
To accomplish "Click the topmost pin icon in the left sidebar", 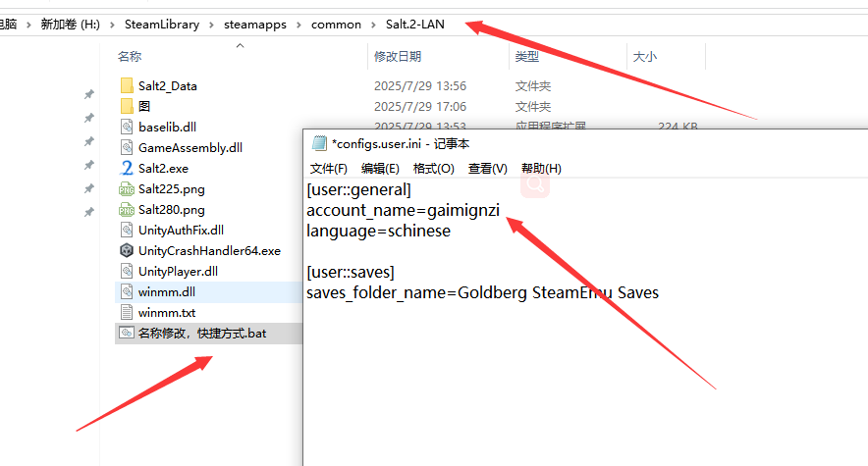I will (89, 94).
